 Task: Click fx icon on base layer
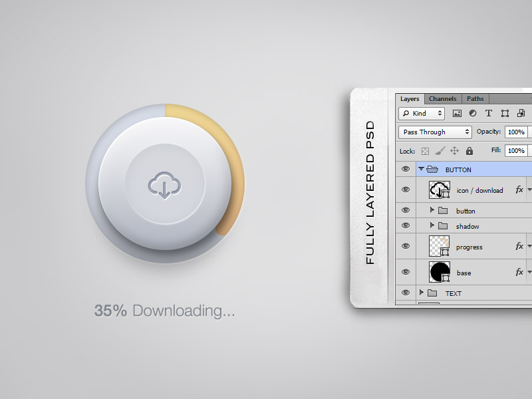point(519,272)
